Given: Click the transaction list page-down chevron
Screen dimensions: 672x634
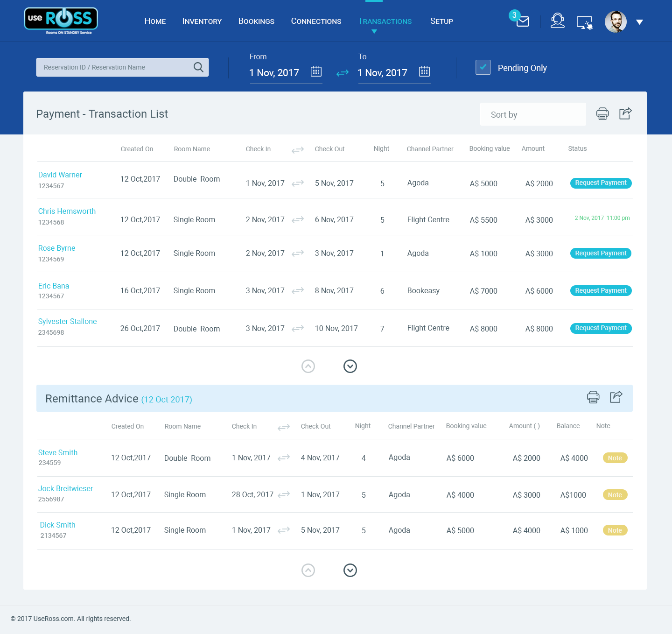Looking at the screenshot, I should point(350,366).
